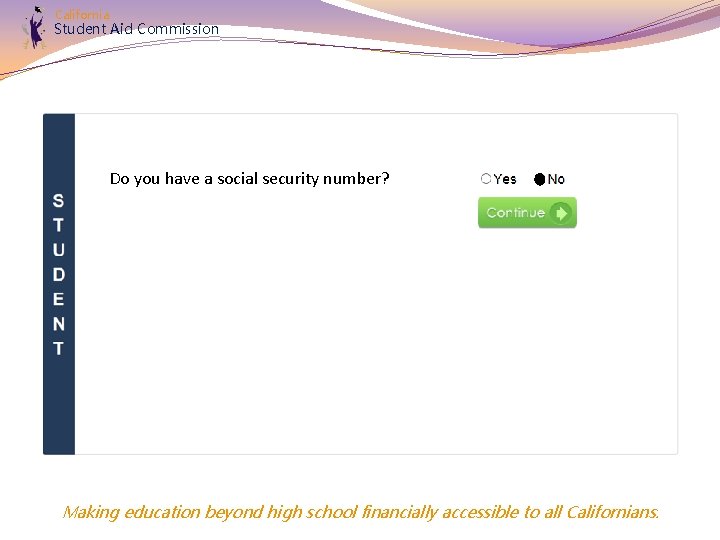Viewport: 720px width, 540px height.
Task: Click the letter E in sidebar
Action: 58,299
